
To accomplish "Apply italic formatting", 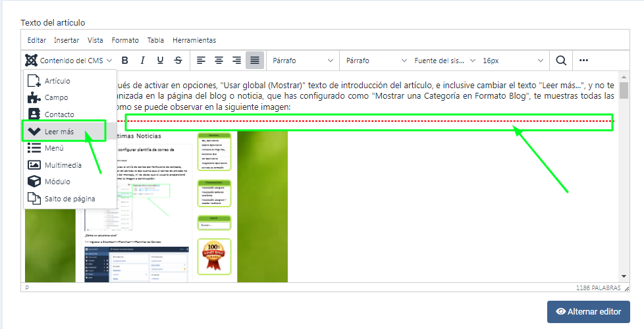I will tap(143, 61).
